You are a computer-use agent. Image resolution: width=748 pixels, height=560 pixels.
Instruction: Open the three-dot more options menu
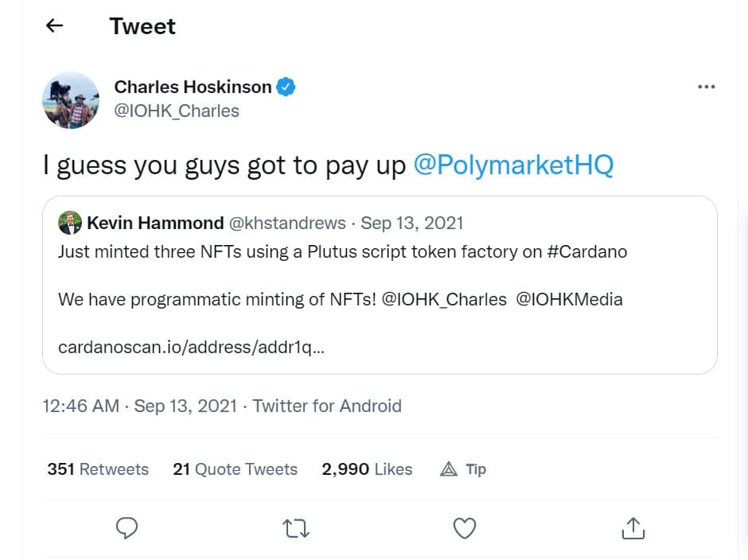point(706,87)
